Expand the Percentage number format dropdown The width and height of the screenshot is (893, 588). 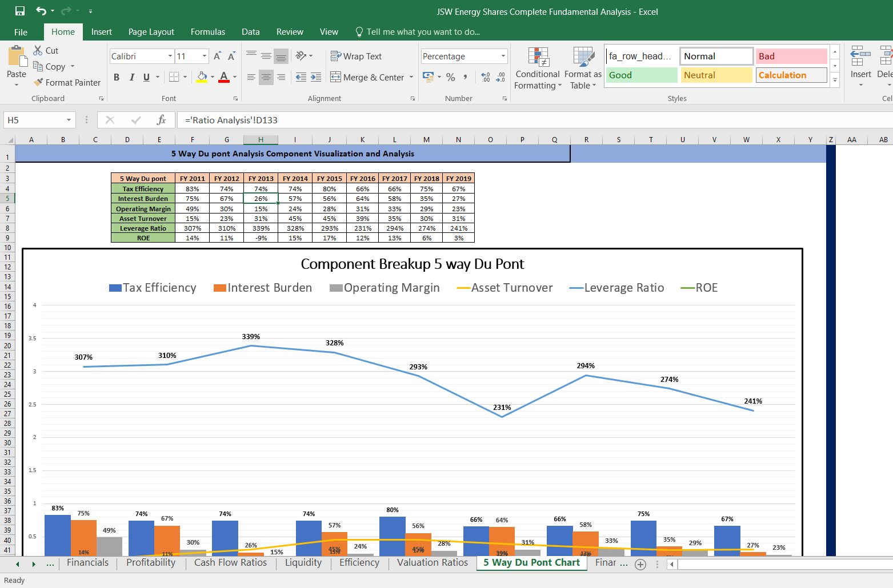click(x=503, y=56)
